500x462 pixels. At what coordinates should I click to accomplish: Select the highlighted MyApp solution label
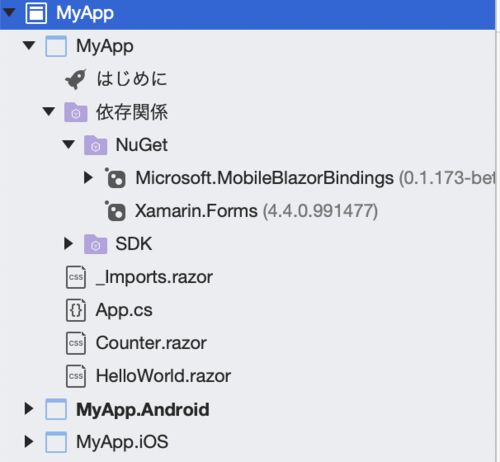tap(85, 14)
